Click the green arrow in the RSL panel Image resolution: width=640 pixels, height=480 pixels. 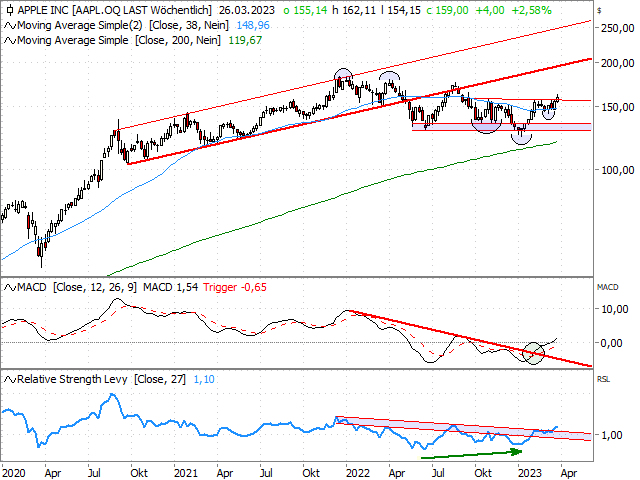[471, 454]
